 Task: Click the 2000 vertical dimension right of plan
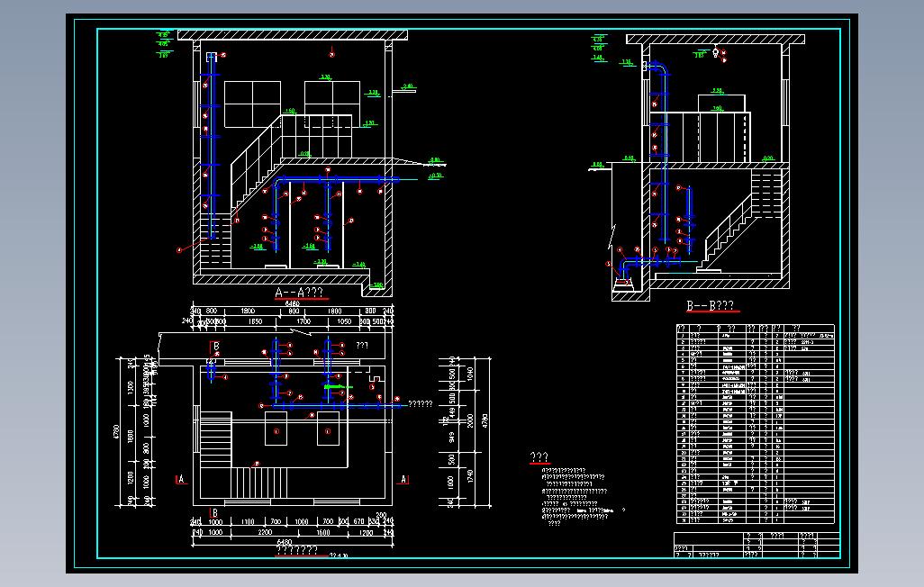point(470,420)
